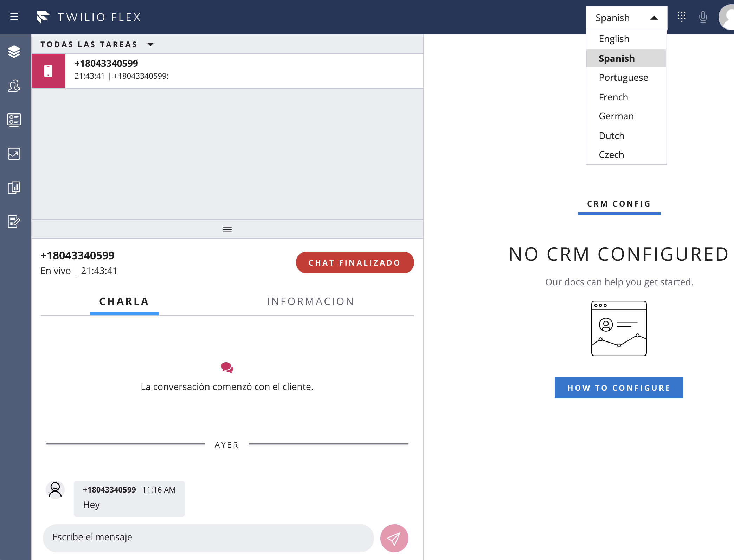The image size is (734, 560).
Task: Select the Charla tab
Action: (124, 301)
